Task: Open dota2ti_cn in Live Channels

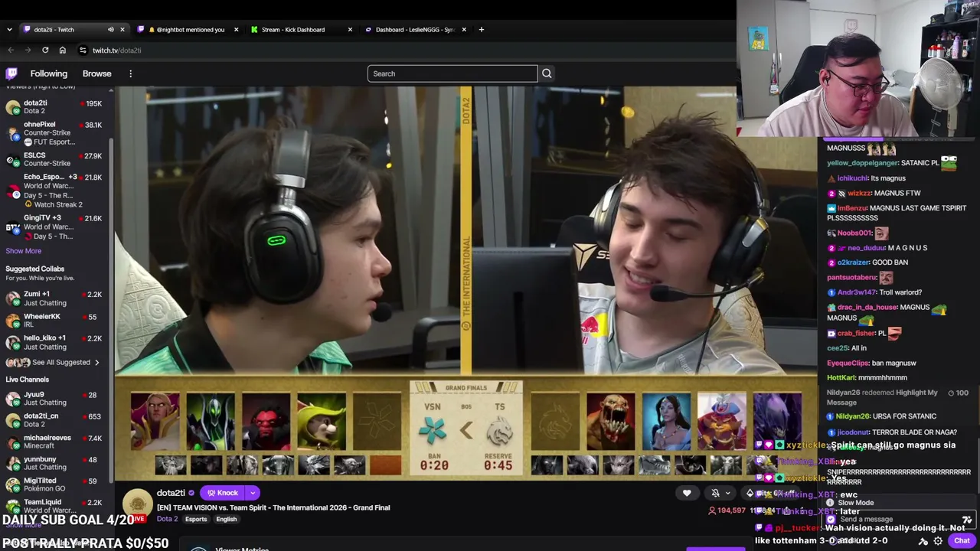Action: pyautogui.click(x=55, y=420)
